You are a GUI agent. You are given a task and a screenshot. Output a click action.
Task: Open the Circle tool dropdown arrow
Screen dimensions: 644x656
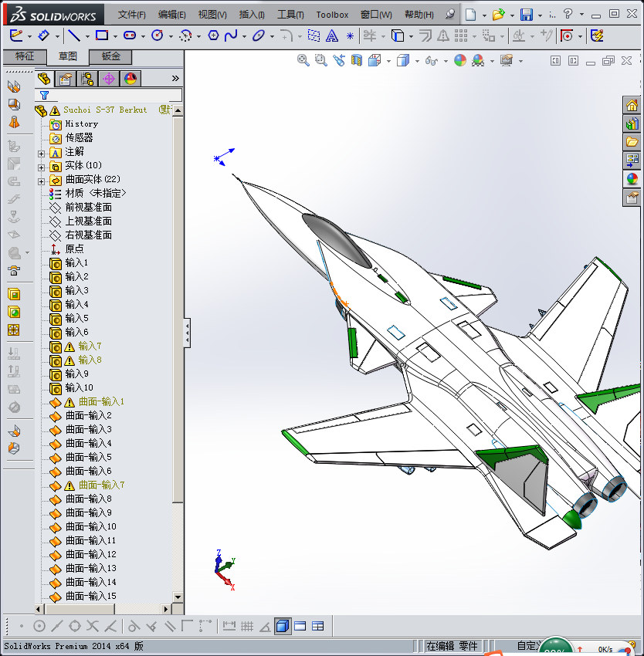point(171,37)
